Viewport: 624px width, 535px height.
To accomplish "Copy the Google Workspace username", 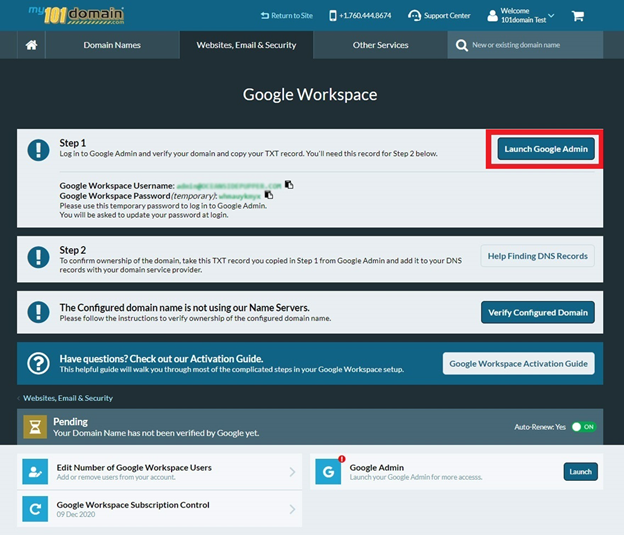I will 289,185.
